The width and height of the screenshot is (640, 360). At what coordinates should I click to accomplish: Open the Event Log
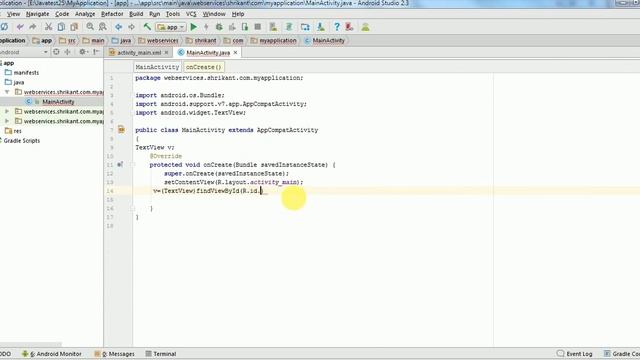575,354
